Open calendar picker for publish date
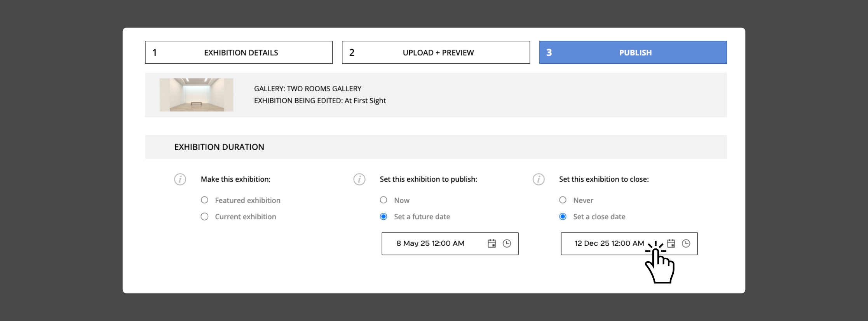868x321 pixels. click(492, 243)
